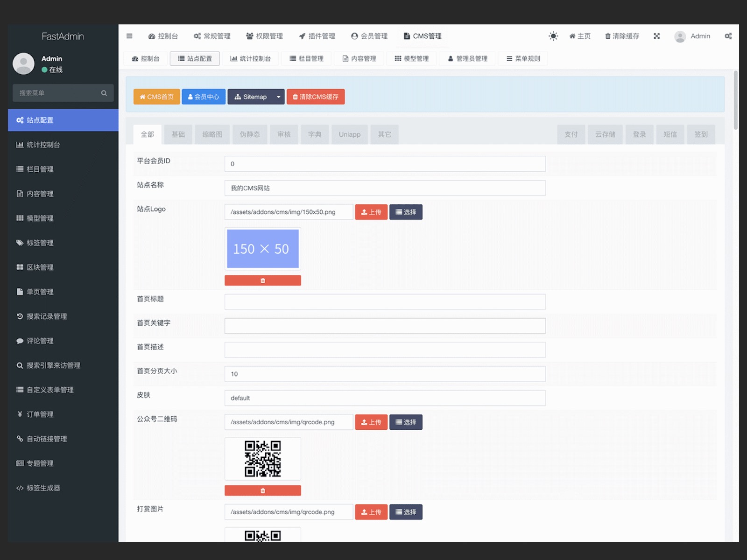Click 清除缓存 in the top bar
This screenshot has height=560, width=747.
[x=622, y=36]
